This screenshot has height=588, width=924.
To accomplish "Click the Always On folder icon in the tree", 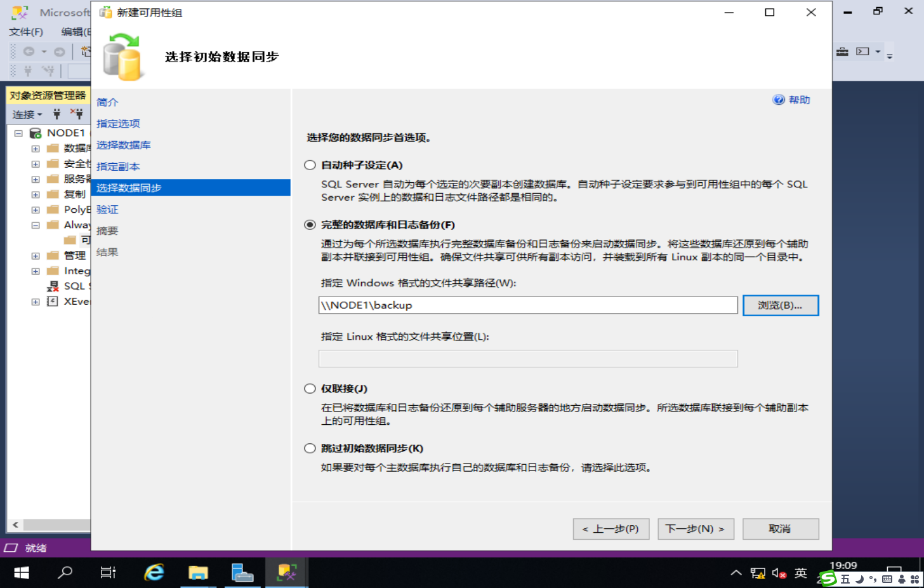I will [x=53, y=224].
